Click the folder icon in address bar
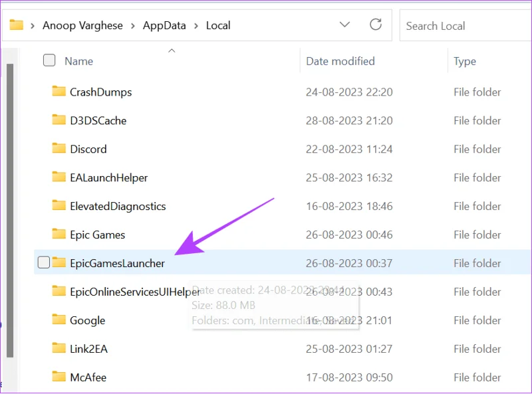 click(16, 25)
